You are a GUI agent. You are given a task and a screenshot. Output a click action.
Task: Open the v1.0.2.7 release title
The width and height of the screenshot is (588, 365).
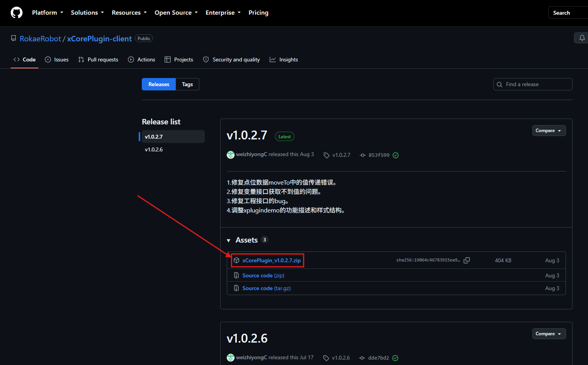[247, 135]
